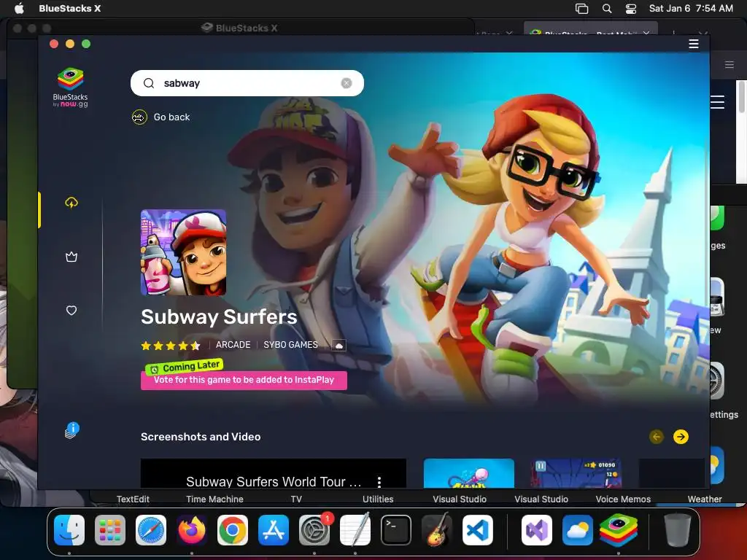Click the SYBO GAMES developer label
This screenshot has width=747, height=560.
(290, 345)
